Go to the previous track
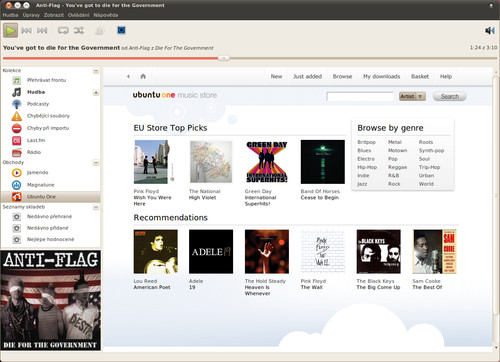 (26, 31)
